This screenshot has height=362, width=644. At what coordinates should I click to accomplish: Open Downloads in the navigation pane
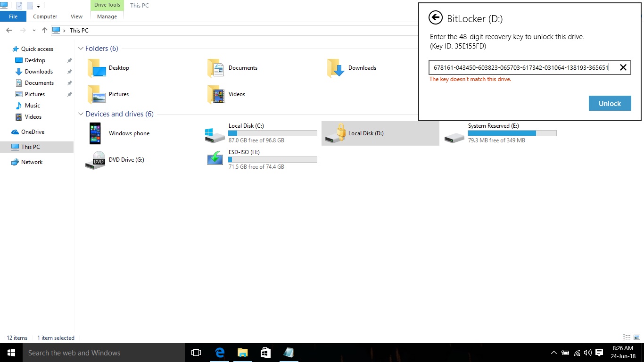(39, 71)
